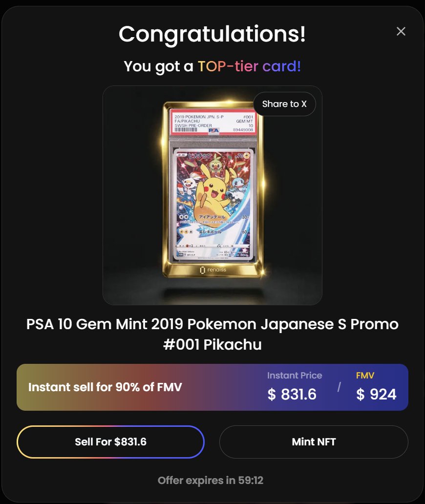Click the Share to X button
Viewport: 425px width, 504px height.
coord(284,104)
